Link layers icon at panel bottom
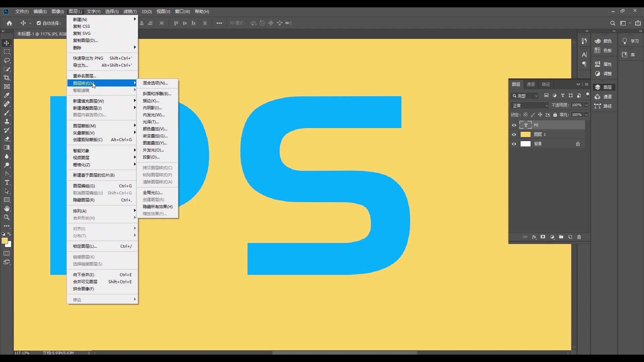The width and height of the screenshot is (644, 362). [x=525, y=237]
